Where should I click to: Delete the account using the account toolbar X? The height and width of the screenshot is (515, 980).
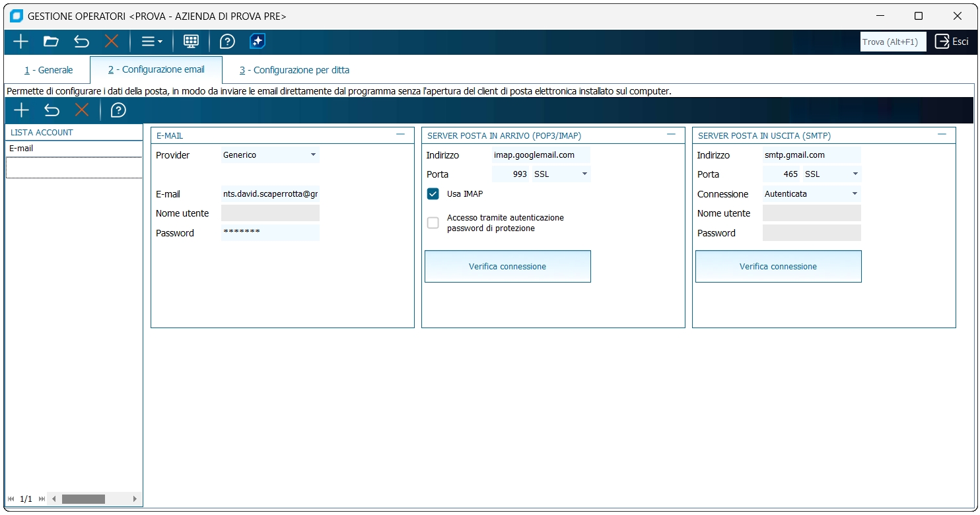(x=82, y=110)
